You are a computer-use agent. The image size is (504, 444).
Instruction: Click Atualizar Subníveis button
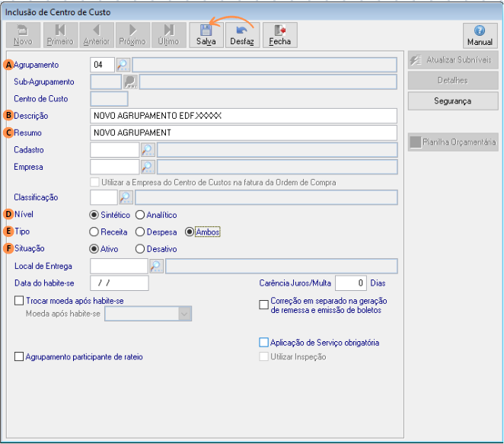[453, 60]
